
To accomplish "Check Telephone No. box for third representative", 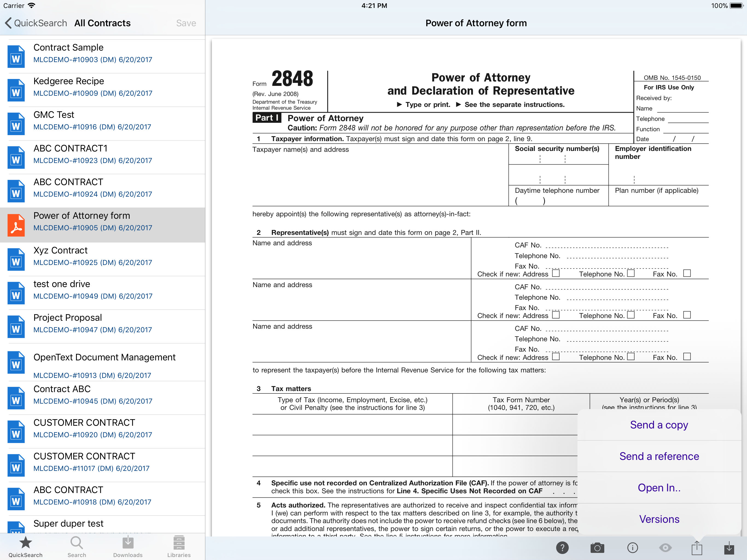I will pos(631,356).
